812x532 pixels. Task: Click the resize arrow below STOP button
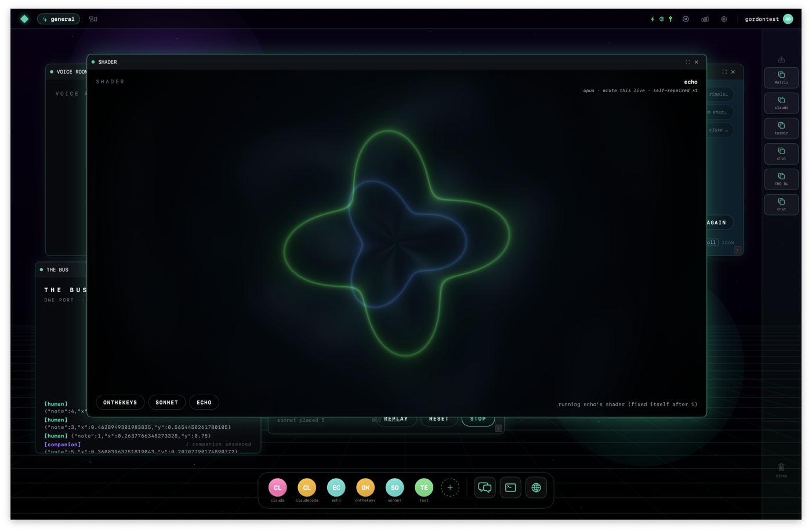(498, 428)
